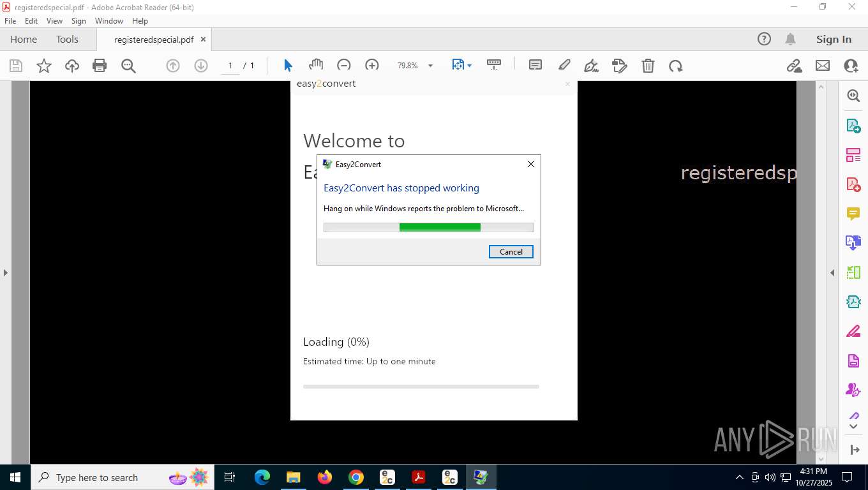Go to previous page with up arrow
868x490 pixels.
tap(173, 66)
